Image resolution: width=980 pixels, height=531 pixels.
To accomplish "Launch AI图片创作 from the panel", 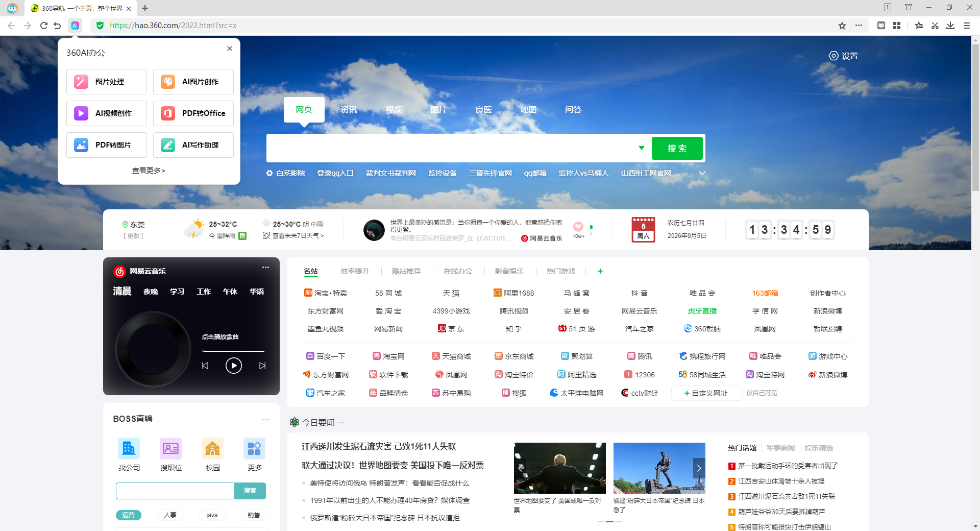I will pos(193,82).
